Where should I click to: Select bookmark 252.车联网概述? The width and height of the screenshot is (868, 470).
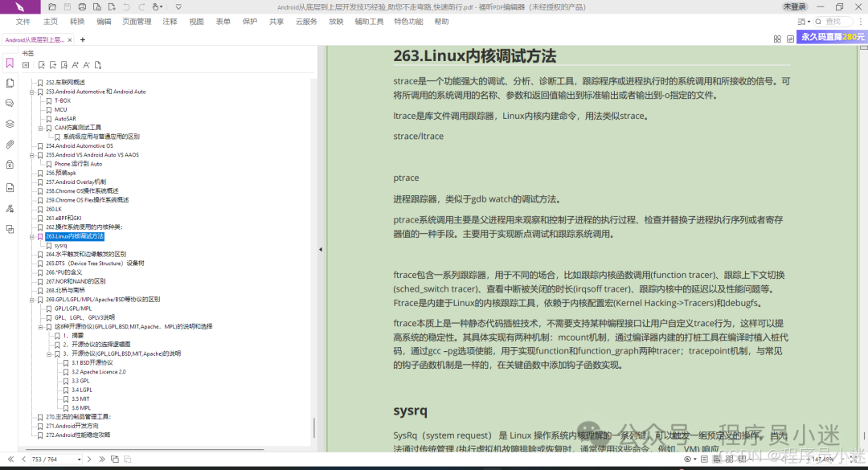point(65,83)
